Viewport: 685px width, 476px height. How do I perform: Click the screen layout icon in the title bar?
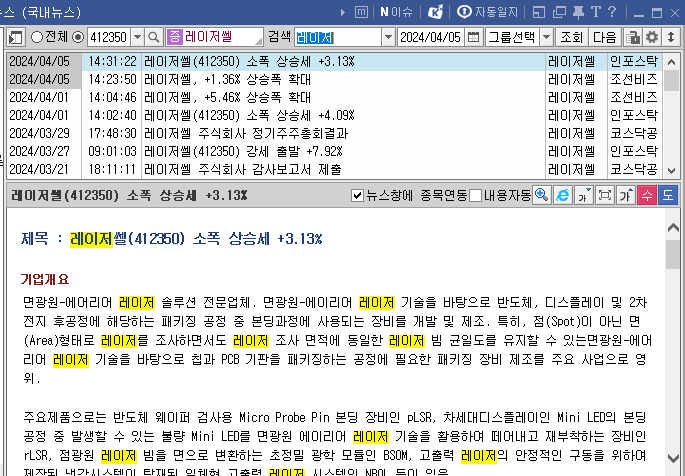(539, 12)
